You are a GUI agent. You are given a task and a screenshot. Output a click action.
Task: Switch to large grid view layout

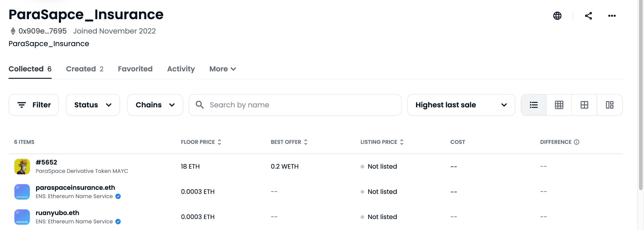pyautogui.click(x=584, y=105)
